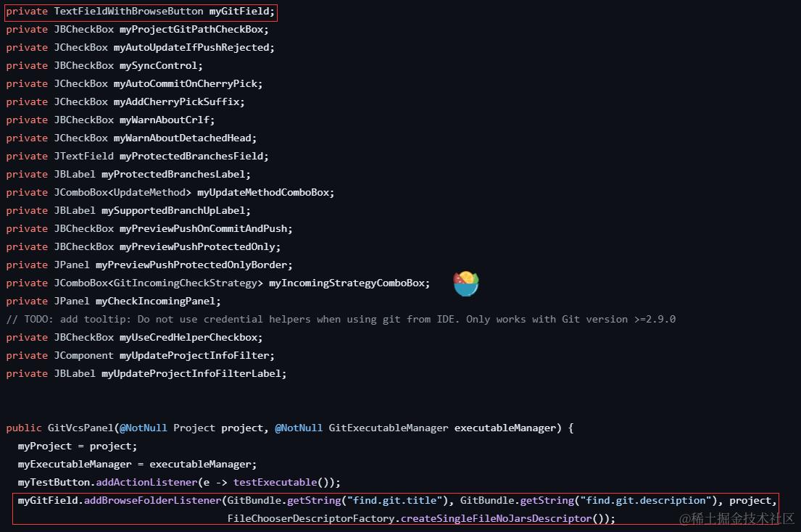Click 'TextFieldWithBrowseButton' type name
Screen dimensions: 801x532
pos(128,11)
